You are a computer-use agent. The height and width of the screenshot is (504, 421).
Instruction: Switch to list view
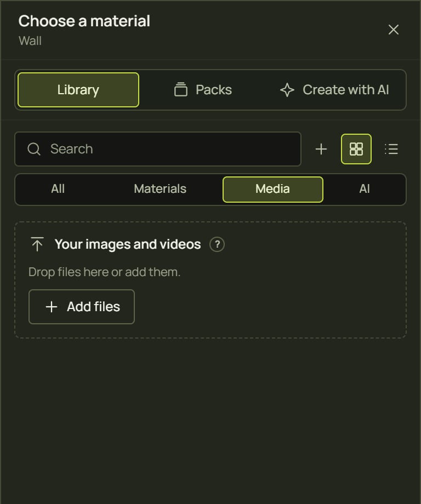click(391, 149)
